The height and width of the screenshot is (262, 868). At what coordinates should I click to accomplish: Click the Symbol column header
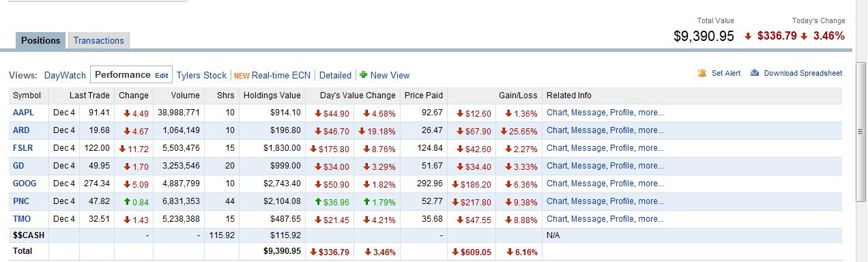coord(27,96)
